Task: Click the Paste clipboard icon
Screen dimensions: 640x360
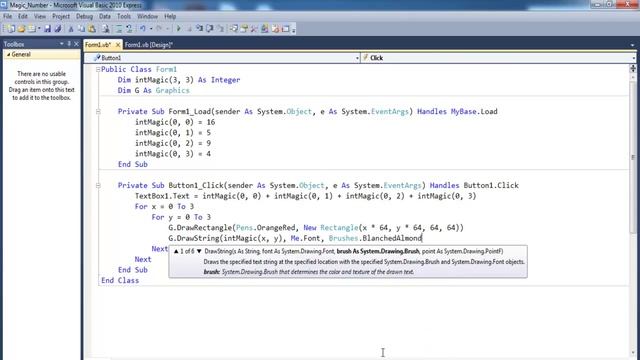Action: [x=92, y=29]
